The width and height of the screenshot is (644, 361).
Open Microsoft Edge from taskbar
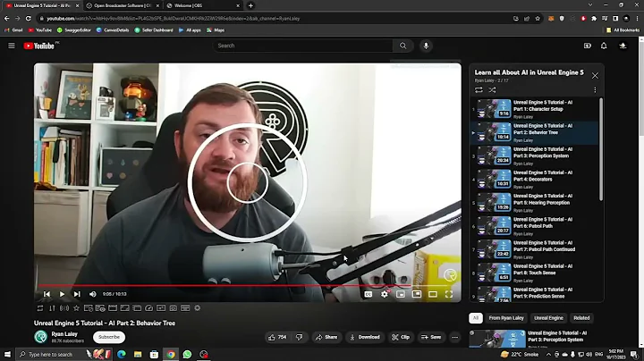[x=122, y=354]
